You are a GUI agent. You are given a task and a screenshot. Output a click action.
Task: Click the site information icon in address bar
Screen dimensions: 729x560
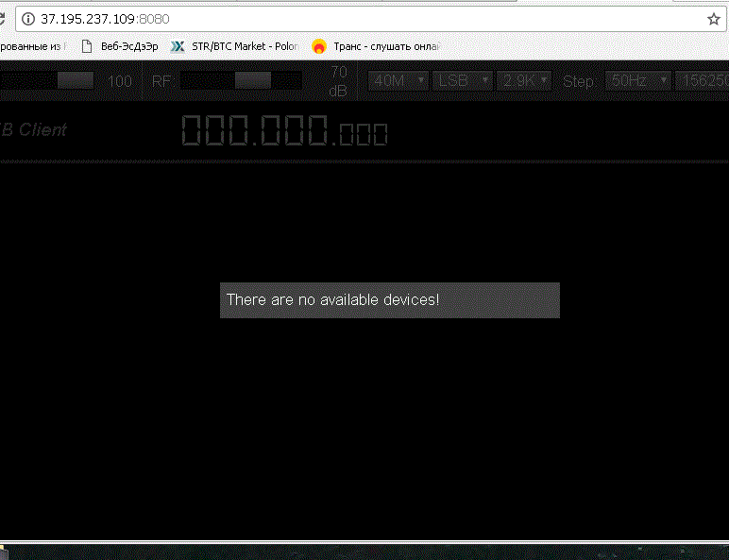click(x=27, y=19)
